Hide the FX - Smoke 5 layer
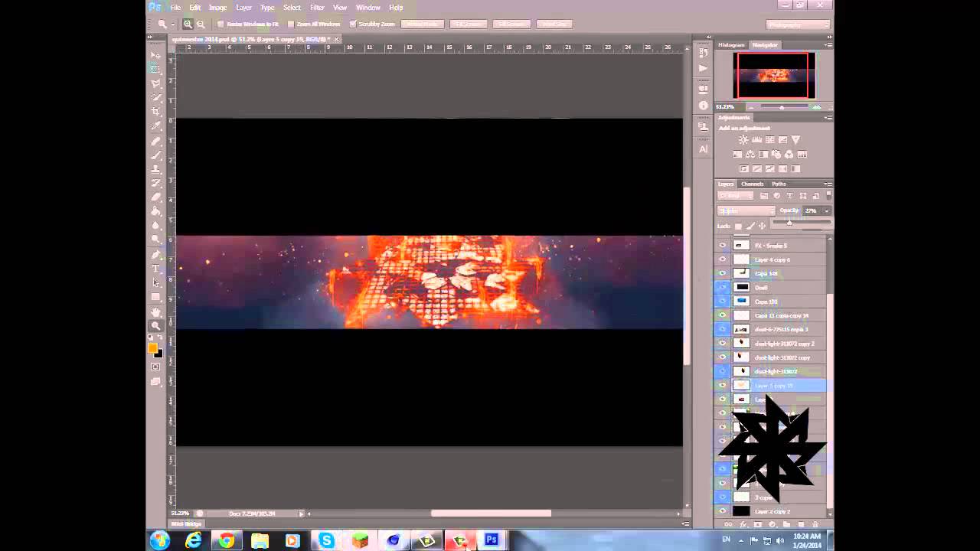980x551 pixels. coord(723,246)
